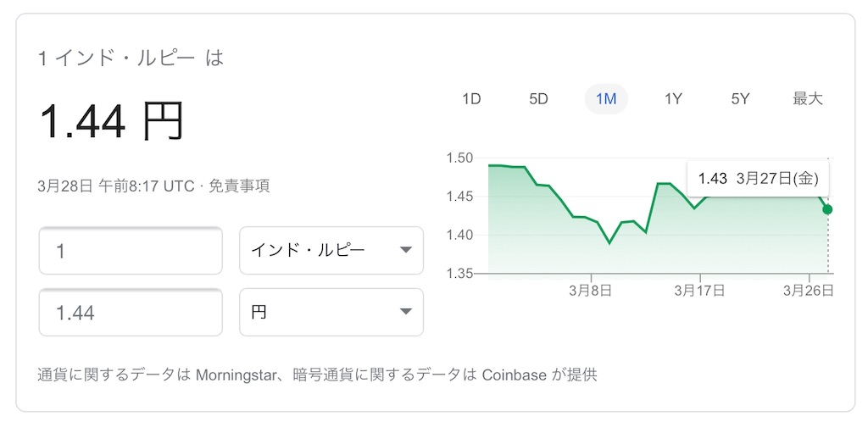
Task: Click the large 1.44 円 result heading
Action: click(111, 122)
